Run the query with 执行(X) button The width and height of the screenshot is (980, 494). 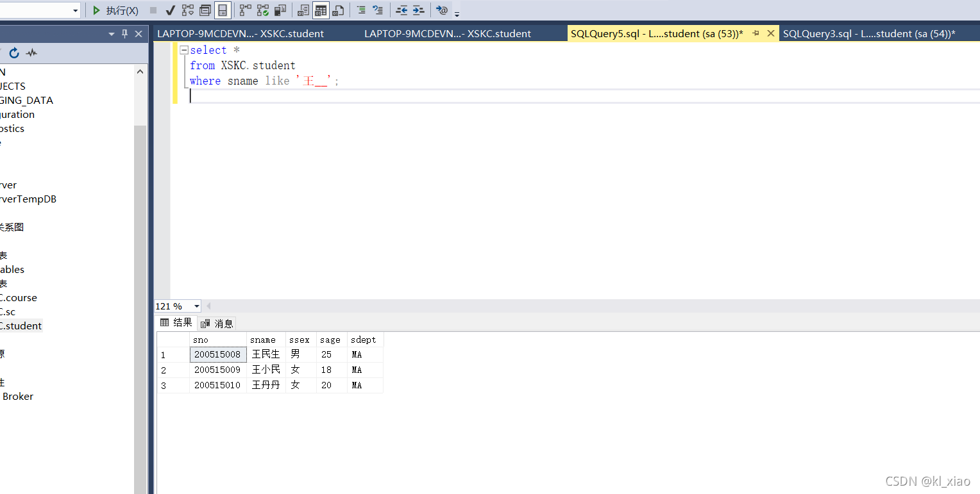tap(115, 10)
